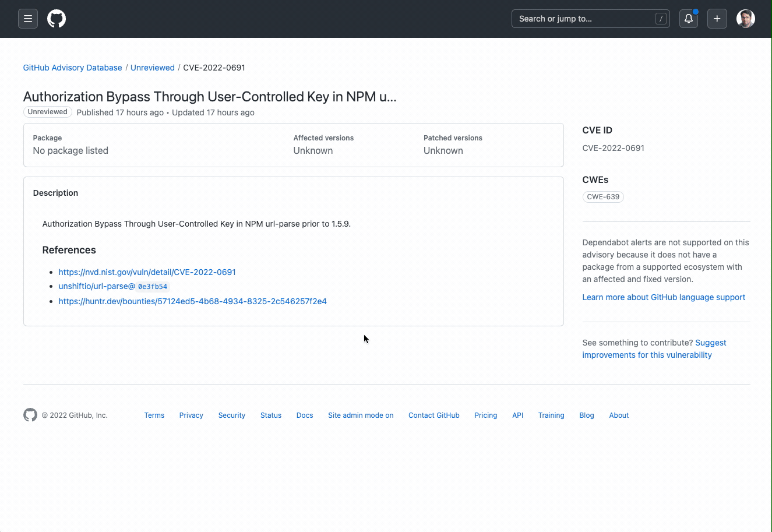Open the Docs footer link

[x=305, y=415]
